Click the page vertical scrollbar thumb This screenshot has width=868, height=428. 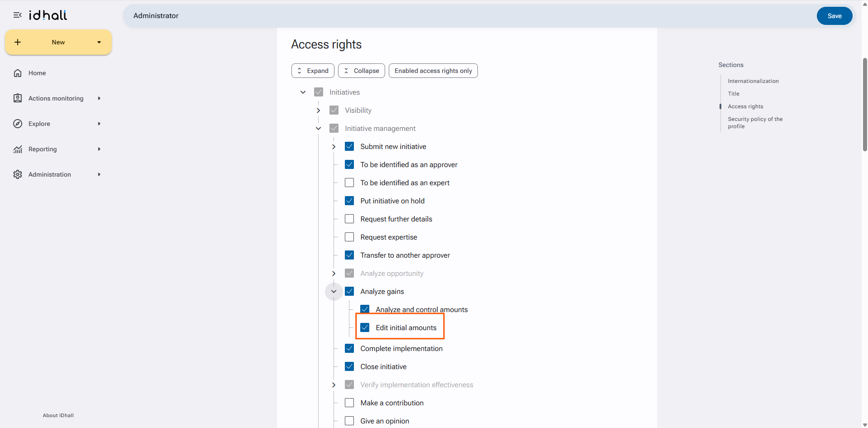click(x=865, y=104)
